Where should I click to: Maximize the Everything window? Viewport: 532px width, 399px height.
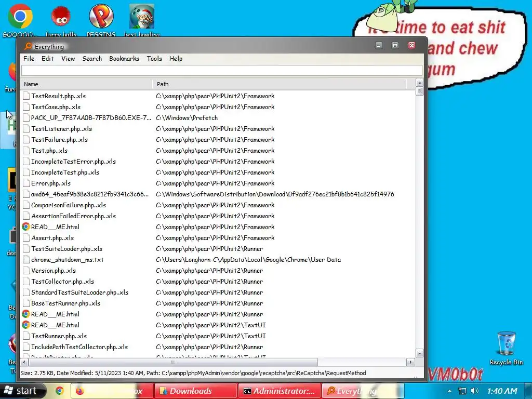(x=395, y=46)
